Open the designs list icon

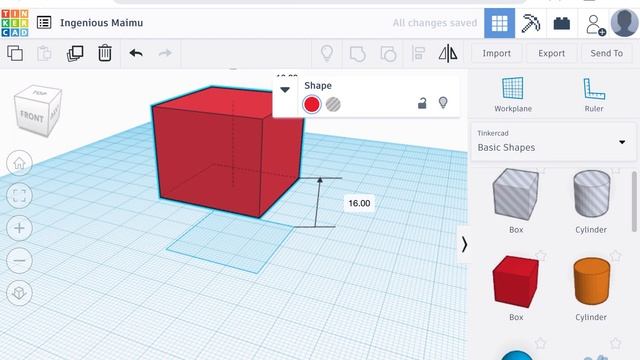[44, 22]
